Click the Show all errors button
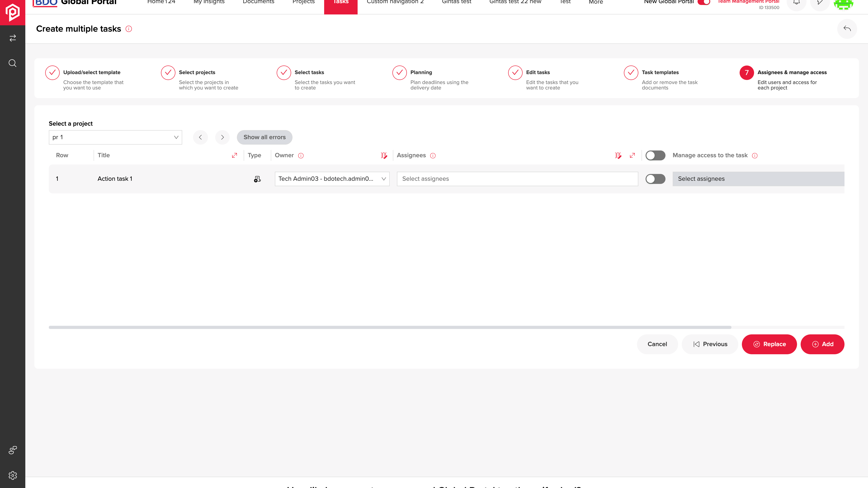The image size is (868, 488). (x=264, y=137)
